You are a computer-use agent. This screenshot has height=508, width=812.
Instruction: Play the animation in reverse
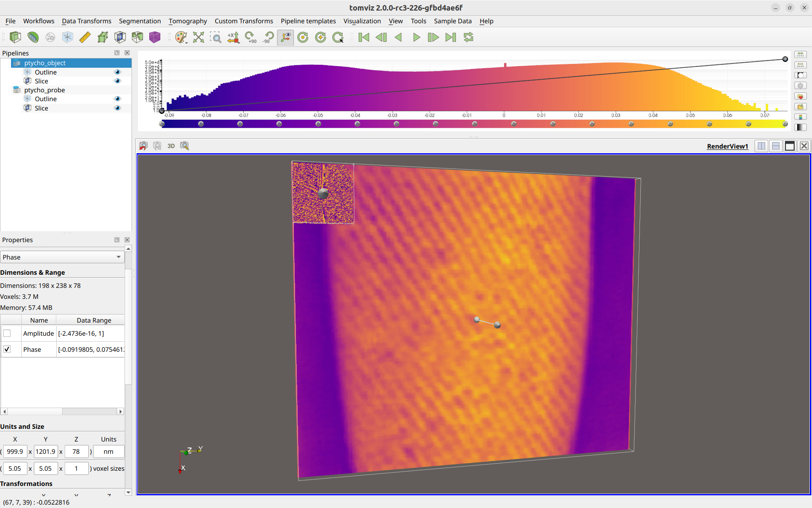(398, 37)
